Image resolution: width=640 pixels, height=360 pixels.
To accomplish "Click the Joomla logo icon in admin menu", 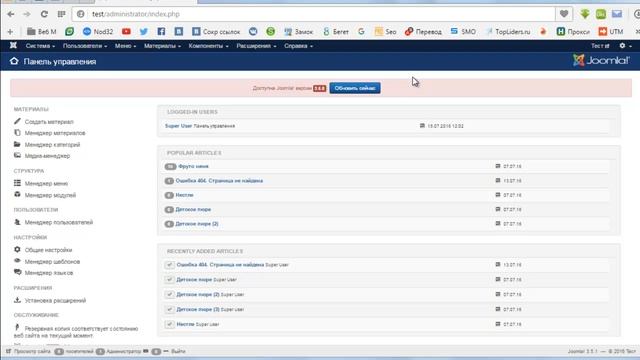I will pos(13,46).
